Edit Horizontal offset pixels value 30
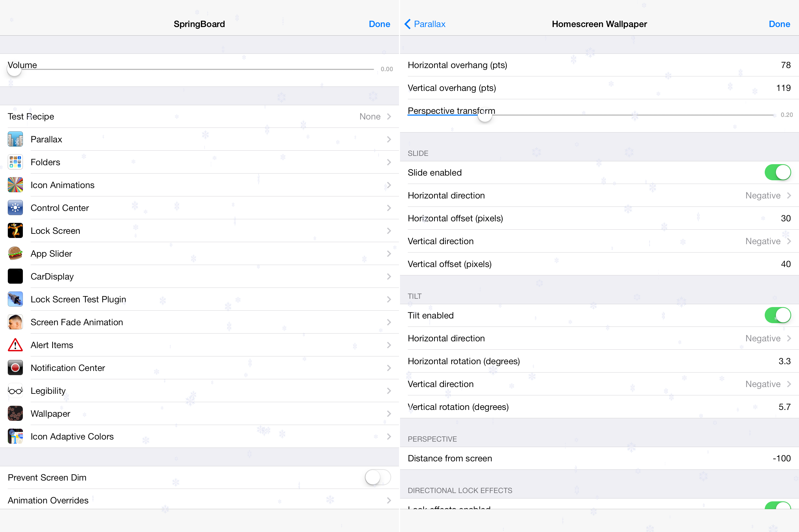The width and height of the screenshot is (799, 532). [786, 218]
